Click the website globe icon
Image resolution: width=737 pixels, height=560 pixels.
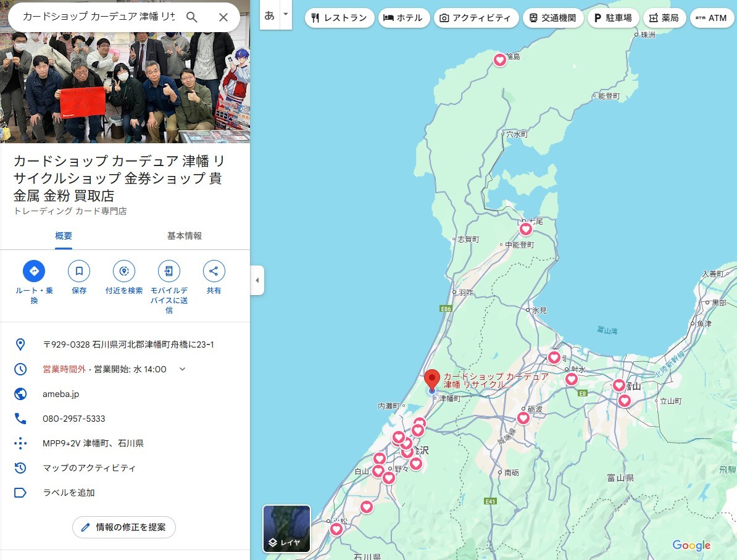20,393
